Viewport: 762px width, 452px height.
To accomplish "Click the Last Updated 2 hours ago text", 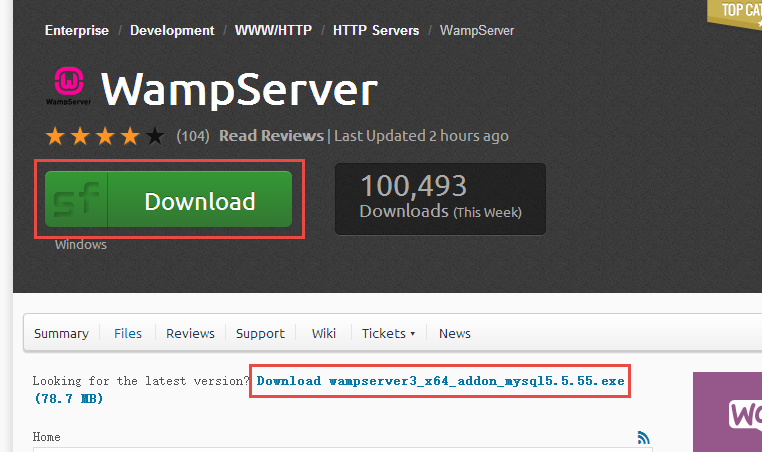I will pos(421,136).
